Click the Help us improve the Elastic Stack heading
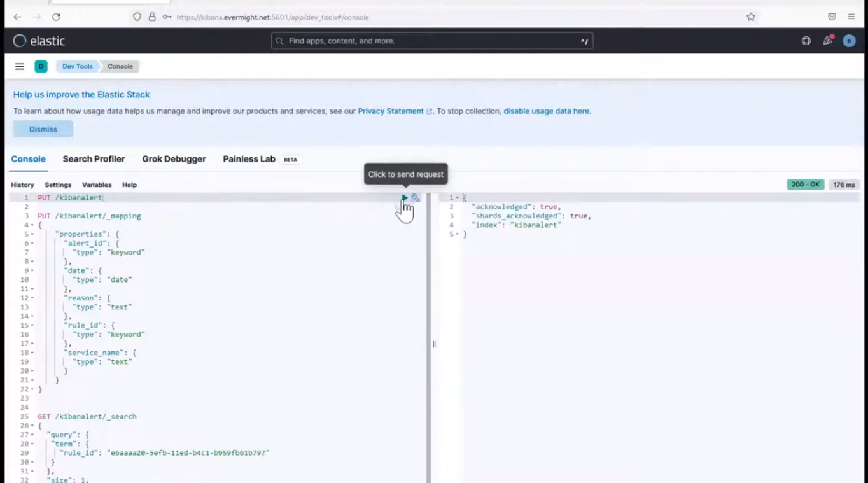Viewport: 868px width, 483px height. (81, 94)
